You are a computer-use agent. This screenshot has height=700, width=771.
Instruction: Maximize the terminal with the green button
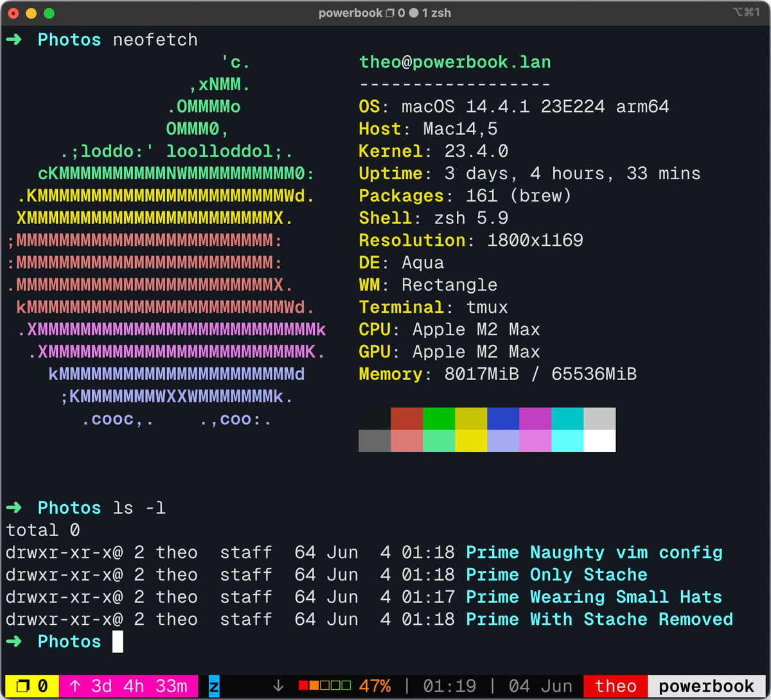pos(49,13)
